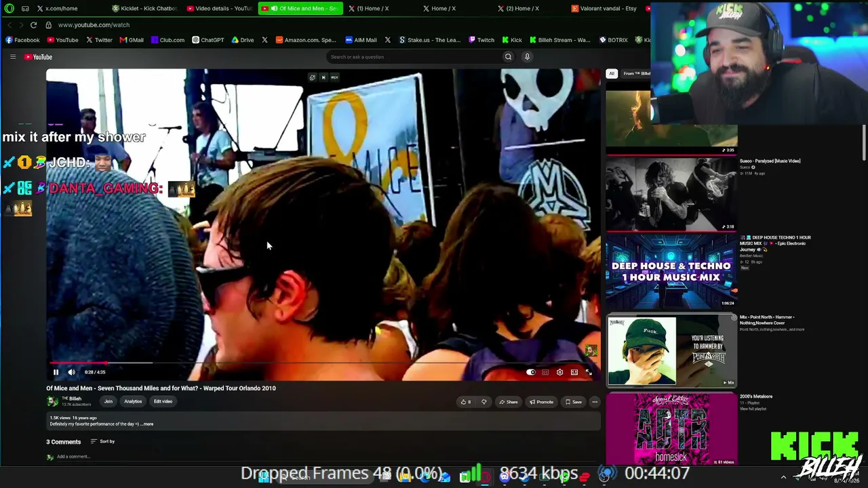This screenshot has height=488, width=868.
Task: Open the YouTube hamburger guide menu
Action: [x=13, y=57]
